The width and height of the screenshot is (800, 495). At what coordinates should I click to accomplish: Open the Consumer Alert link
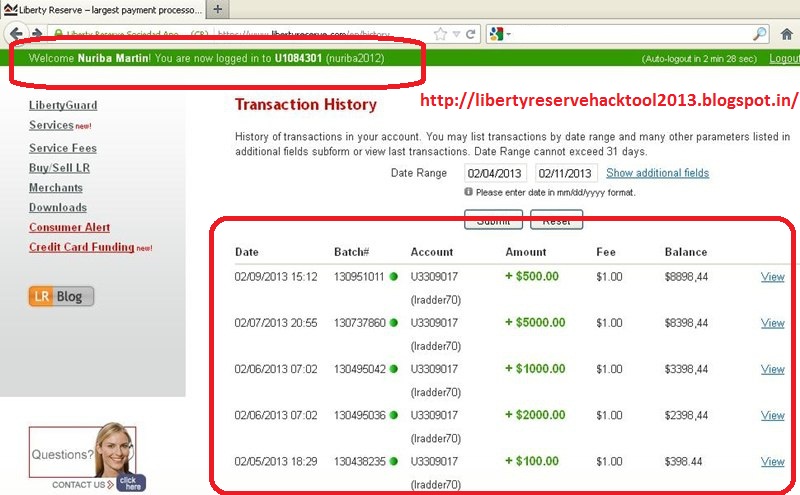(x=69, y=228)
